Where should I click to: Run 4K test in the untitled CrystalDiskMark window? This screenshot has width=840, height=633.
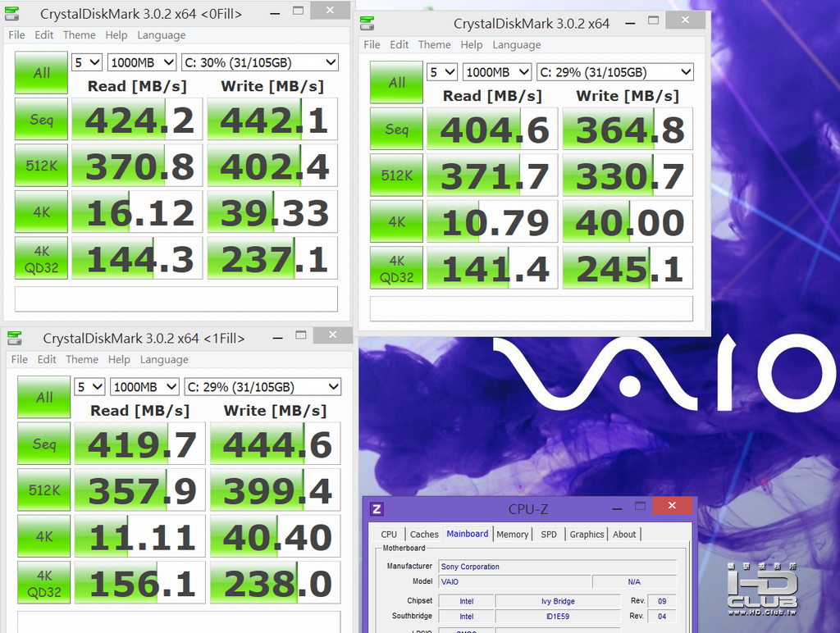[x=396, y=221]
